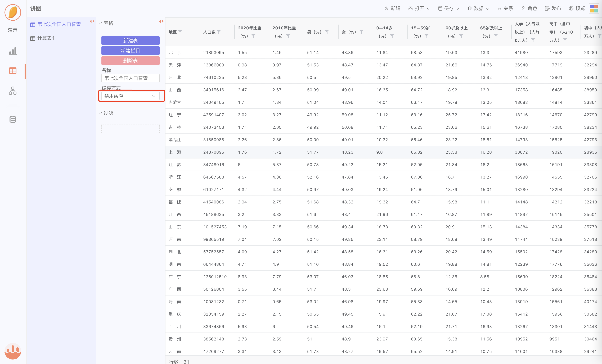Click the 新建栏目 button
The width and height of the screenshot is (602, 364).
click(131, 51)
